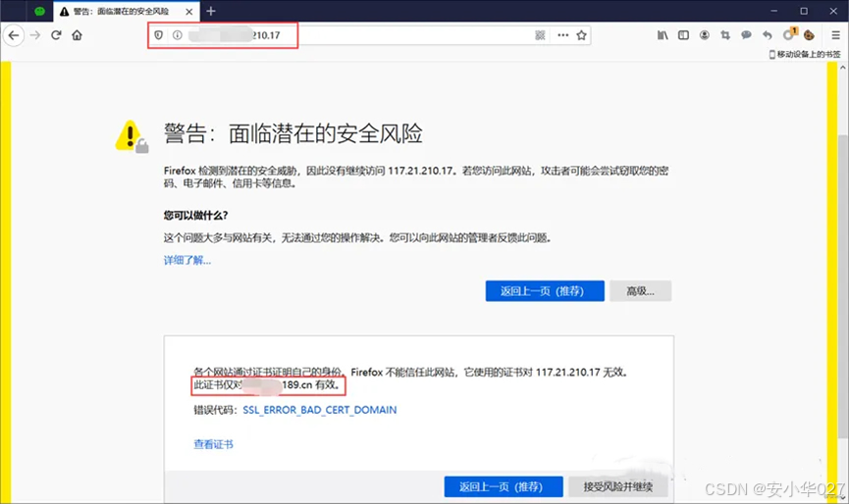Click the cookie extension icon
Viewport: 849px width, 504px height.
(x=809, y=35)
